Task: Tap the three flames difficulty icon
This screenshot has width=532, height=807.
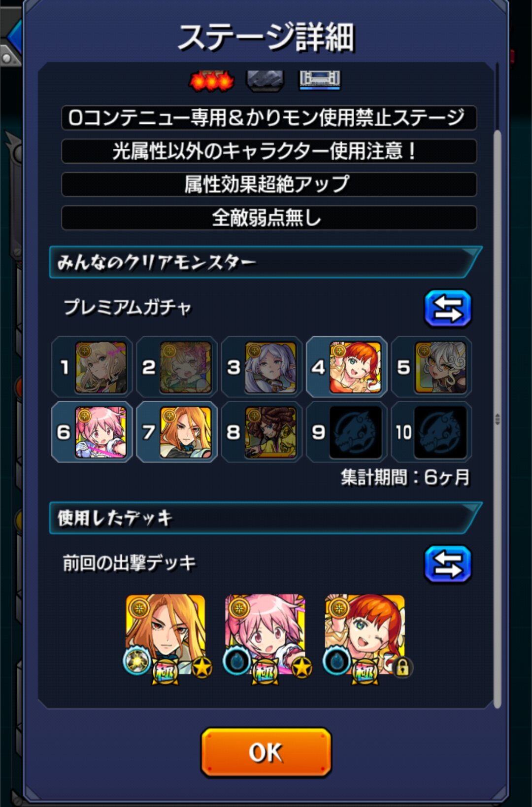Action: point(211,81)
